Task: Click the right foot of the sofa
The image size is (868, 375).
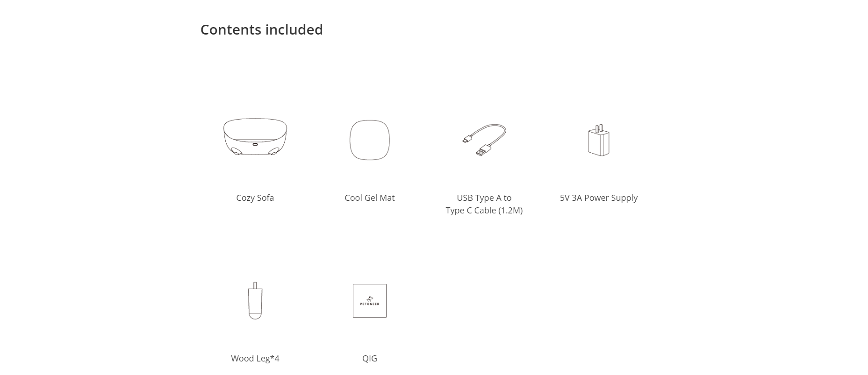Action: pyautogui.click(x=273, y=151)
